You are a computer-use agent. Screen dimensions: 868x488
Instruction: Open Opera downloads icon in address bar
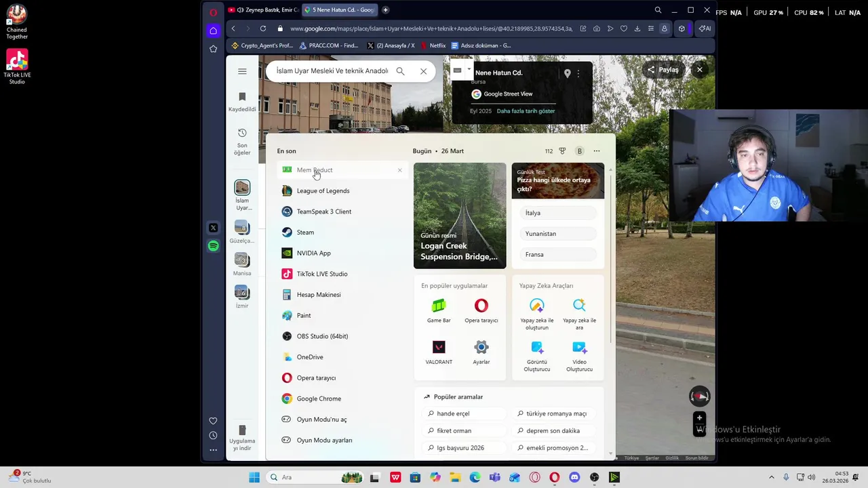(637, 28)
